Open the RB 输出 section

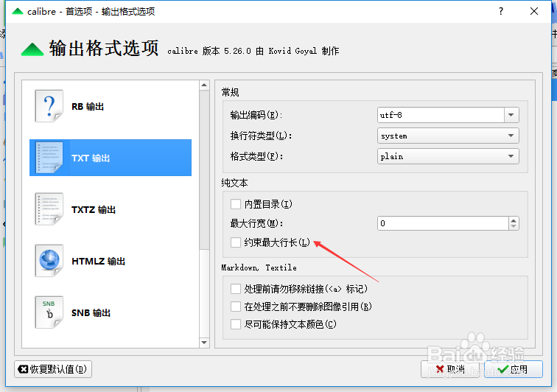111,106
